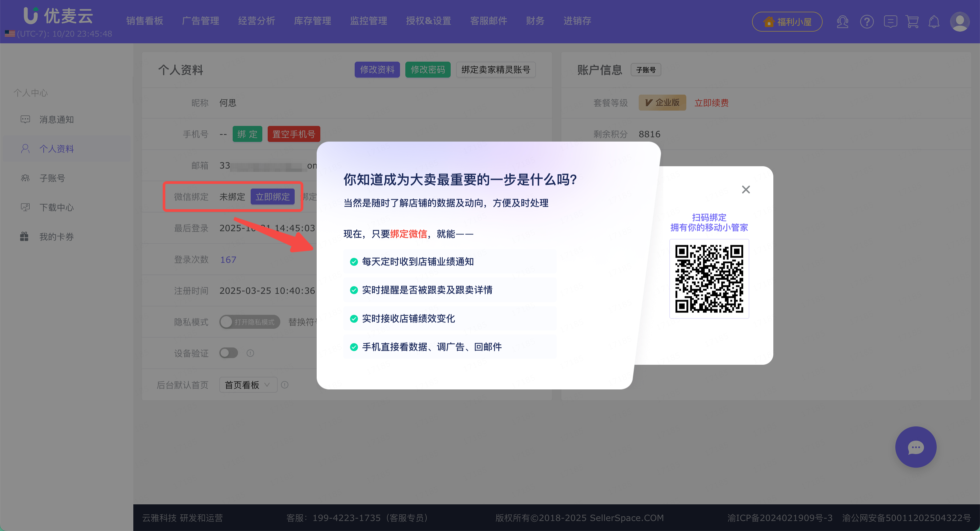Image resolution: width=980 pixels, height=531 pixels.
Task: Close the WeChat binding popup
Action: [x=746, y=190]
